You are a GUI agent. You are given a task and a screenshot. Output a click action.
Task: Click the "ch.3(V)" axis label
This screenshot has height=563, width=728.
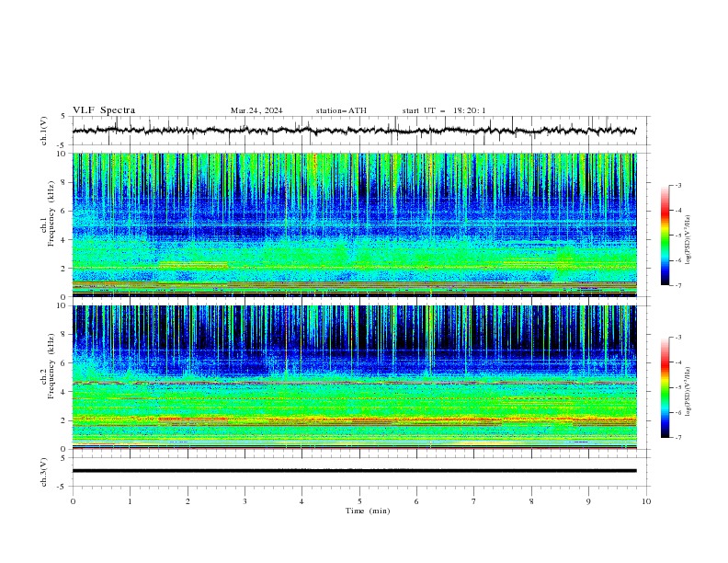tap(44, 472)
